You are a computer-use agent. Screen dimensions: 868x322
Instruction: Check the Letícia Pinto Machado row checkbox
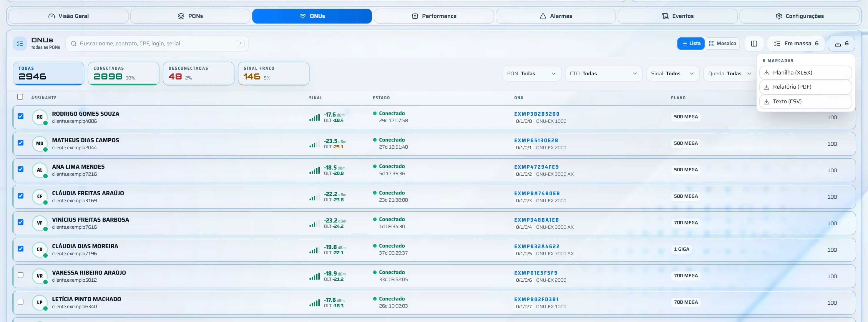[x=21, y=302]
